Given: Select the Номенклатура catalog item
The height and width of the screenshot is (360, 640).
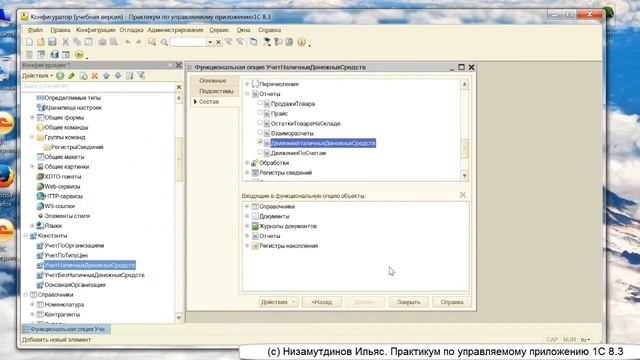Looking at the screenshot, I should tap(64, 304).
